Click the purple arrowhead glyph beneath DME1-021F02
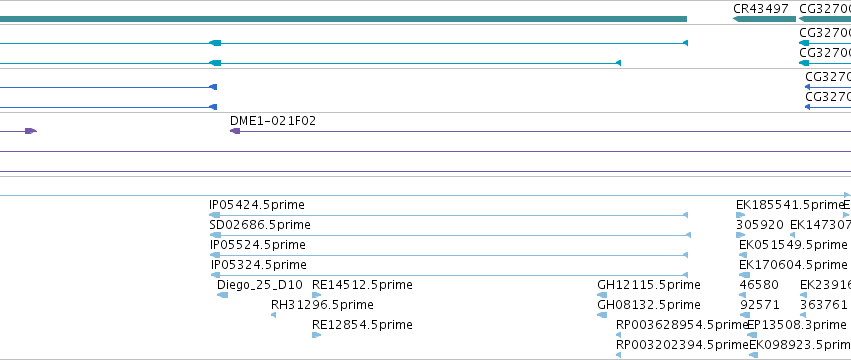This screenshot has height=360, width=851. tap(235, 131)
